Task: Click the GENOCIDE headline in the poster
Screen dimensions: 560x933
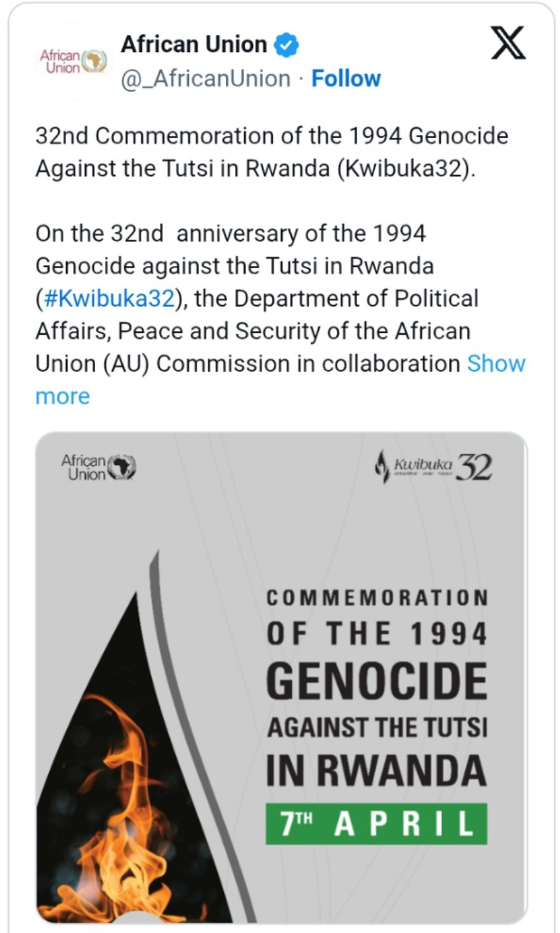Action: tap(376, 682)
